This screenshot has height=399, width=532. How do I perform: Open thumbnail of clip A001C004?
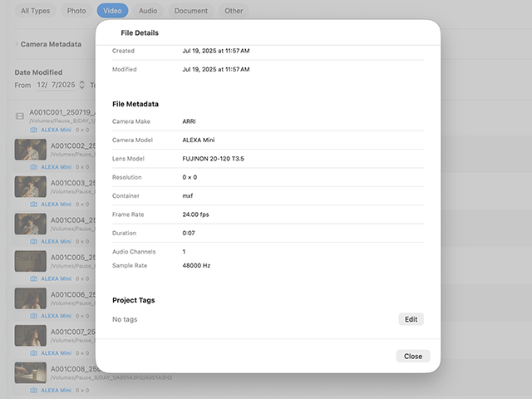pyautogui.click(x=31, y=224)
